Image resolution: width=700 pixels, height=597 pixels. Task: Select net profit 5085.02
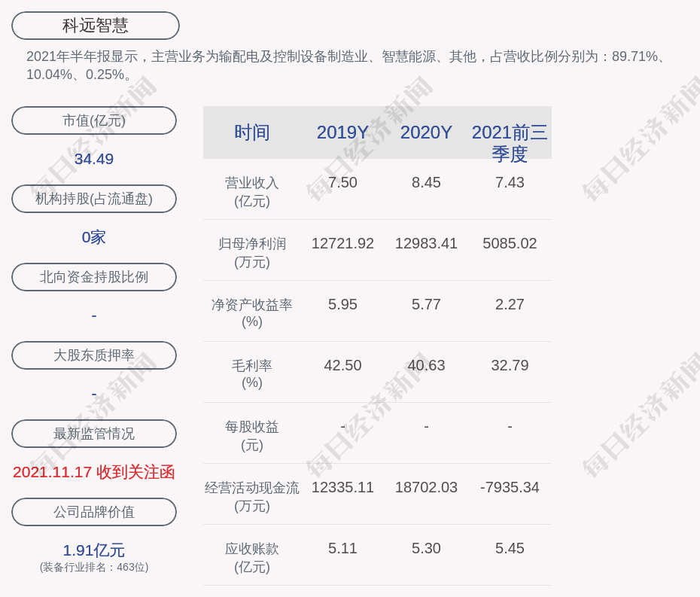(510, 243)
